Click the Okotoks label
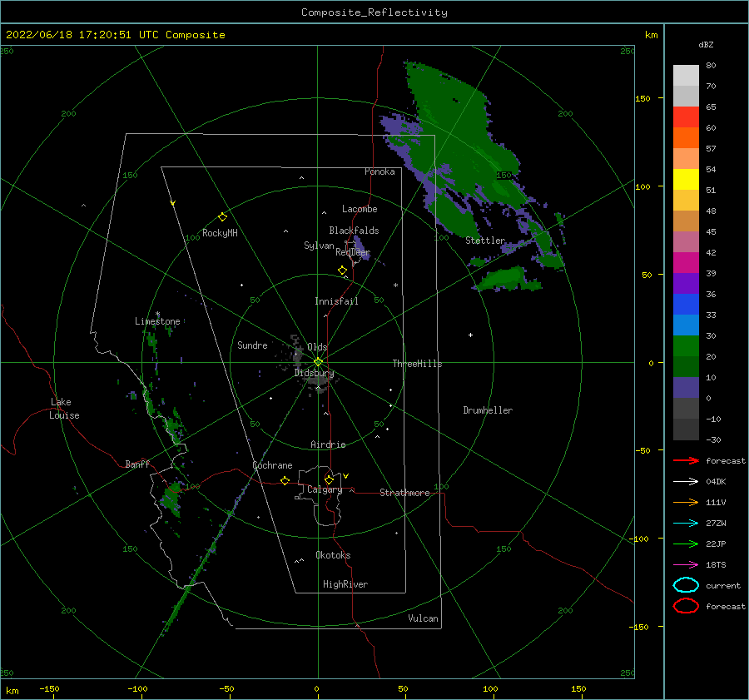Screen dimensions: 749x700 coord(333,556)
